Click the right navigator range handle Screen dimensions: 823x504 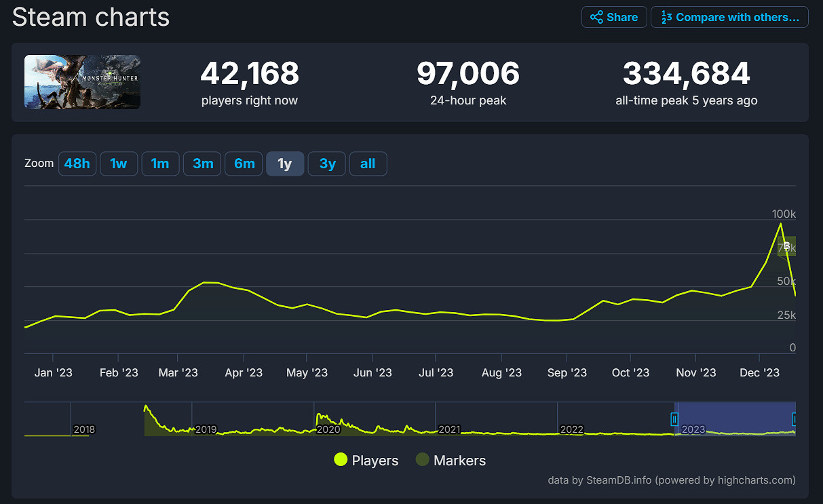click(795, 419)
